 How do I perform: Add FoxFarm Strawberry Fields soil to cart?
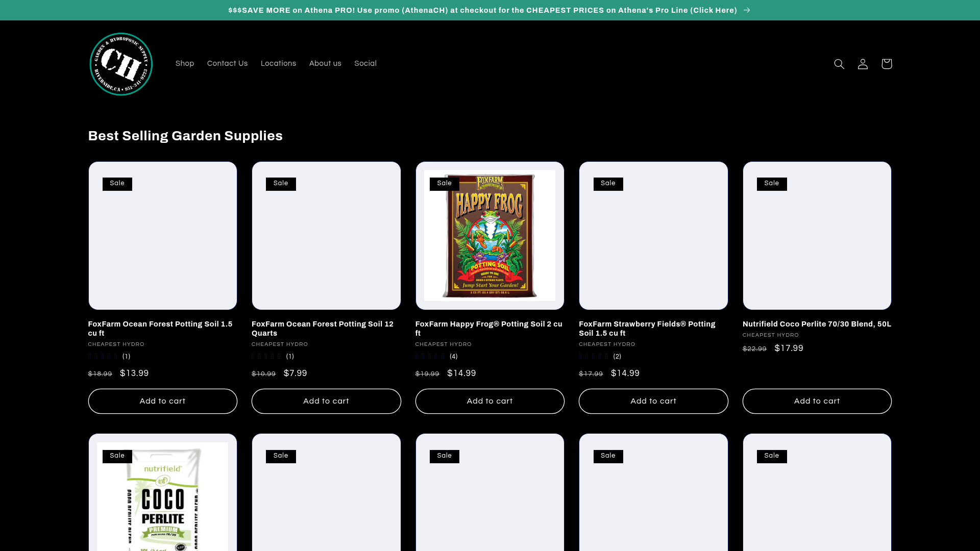(x=653, y=402)
